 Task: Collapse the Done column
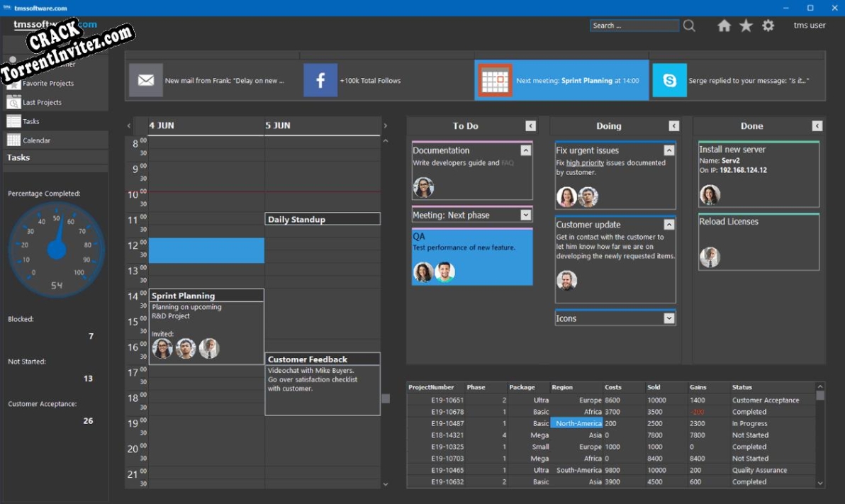click(x=817, y=126)
